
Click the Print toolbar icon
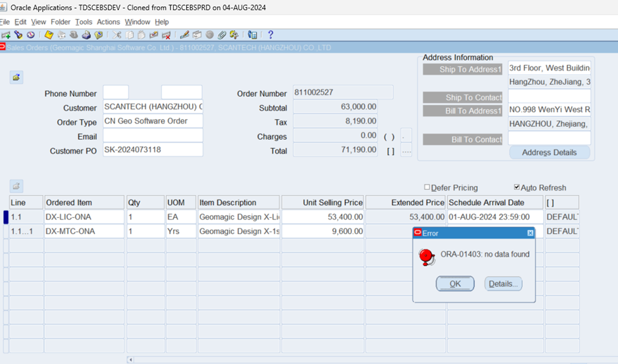pos(86,35)
